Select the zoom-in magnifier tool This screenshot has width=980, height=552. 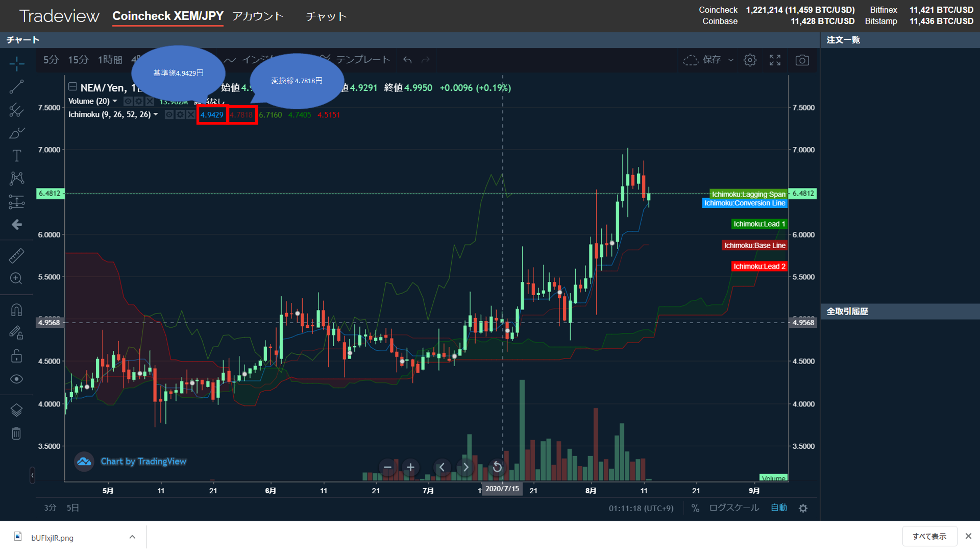[17, 278]
